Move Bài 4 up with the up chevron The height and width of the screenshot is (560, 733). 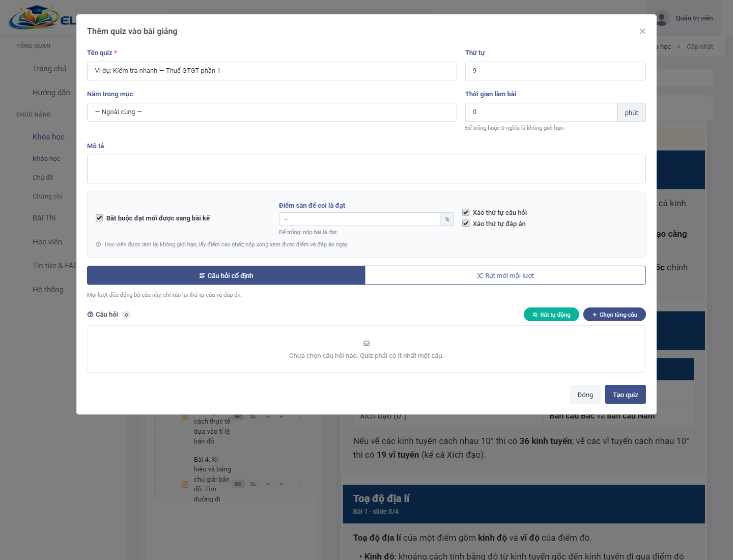tap(268, 484)
